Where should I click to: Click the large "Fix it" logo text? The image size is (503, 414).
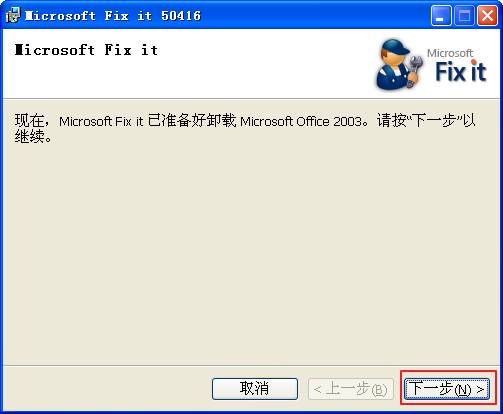(461, 71)
